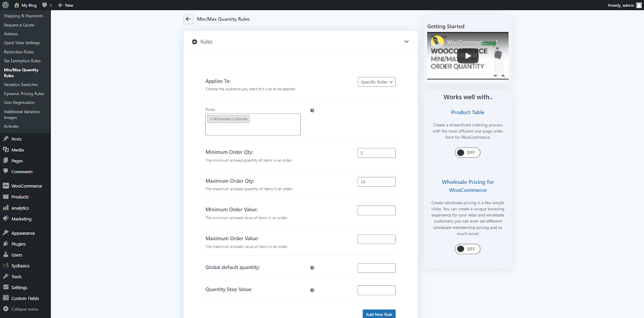This screenshot has width=644, height=318.
Task: Open Settings sidebar icon
Action: tap(6, 287)
